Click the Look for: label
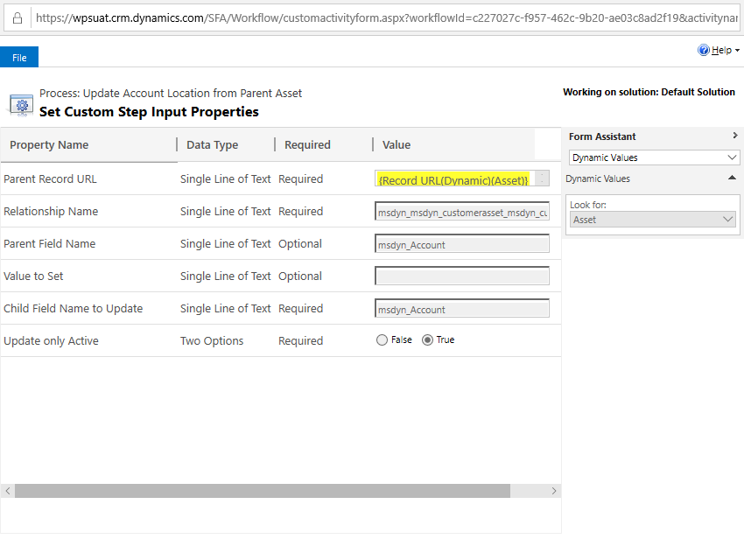The image size is (744, 560). 588,205
